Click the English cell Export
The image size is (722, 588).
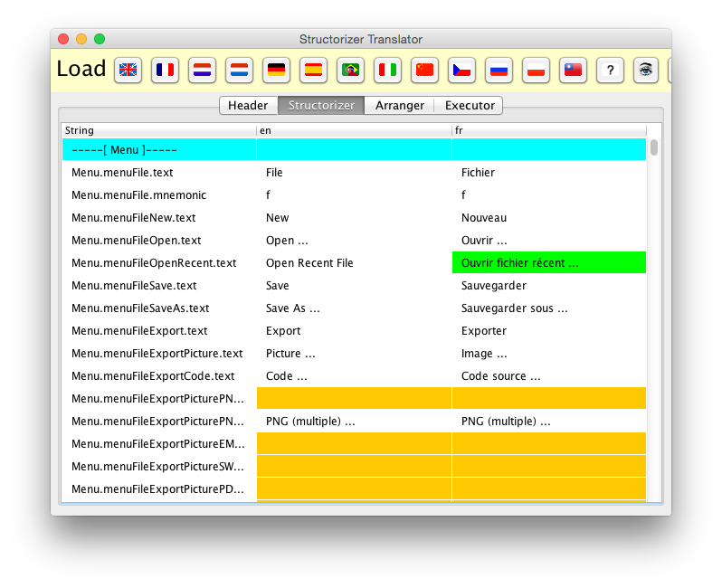pyautogui.click(x=354, y=330)
